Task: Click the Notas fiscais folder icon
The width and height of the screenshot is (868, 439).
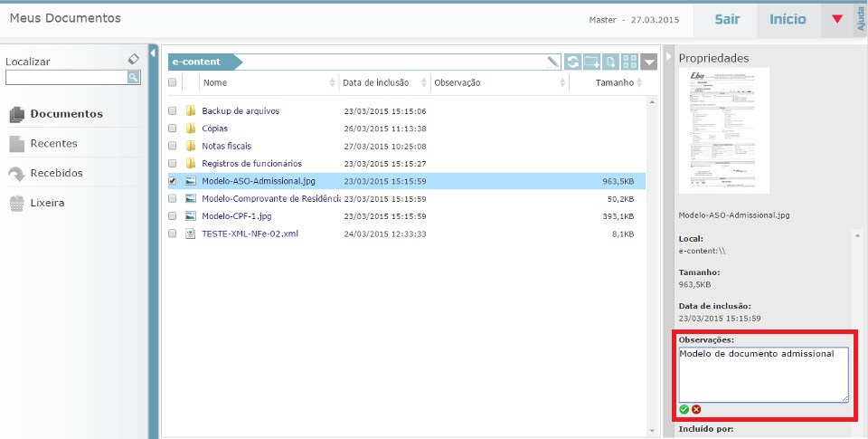Action: pos(191,146)
